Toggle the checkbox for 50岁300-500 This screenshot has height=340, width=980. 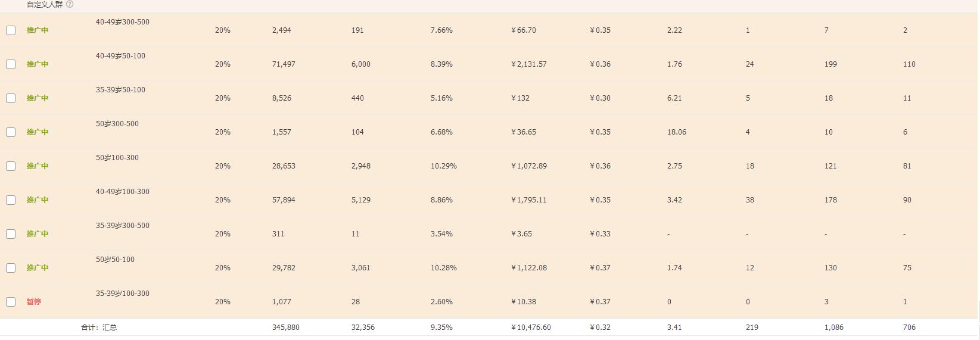coord(11,132)
